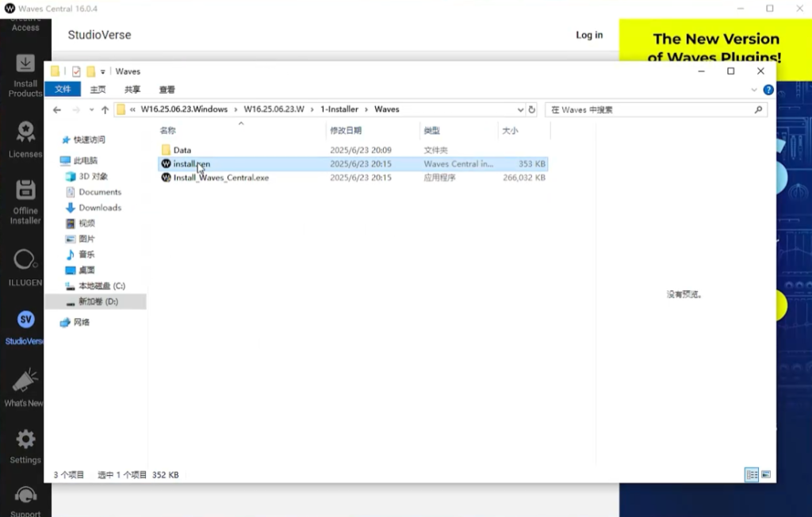The width and height of the screenshot is (812, 517).
Task: Open Offline Installer in Waves Central sidebar
Action: pos(25,202)
